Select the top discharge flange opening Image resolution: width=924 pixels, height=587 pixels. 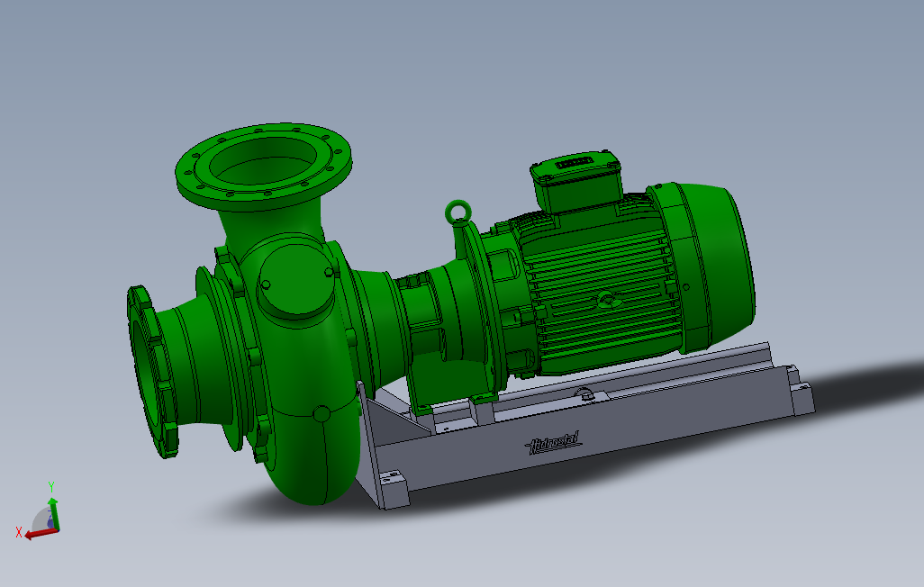[263, 163]
